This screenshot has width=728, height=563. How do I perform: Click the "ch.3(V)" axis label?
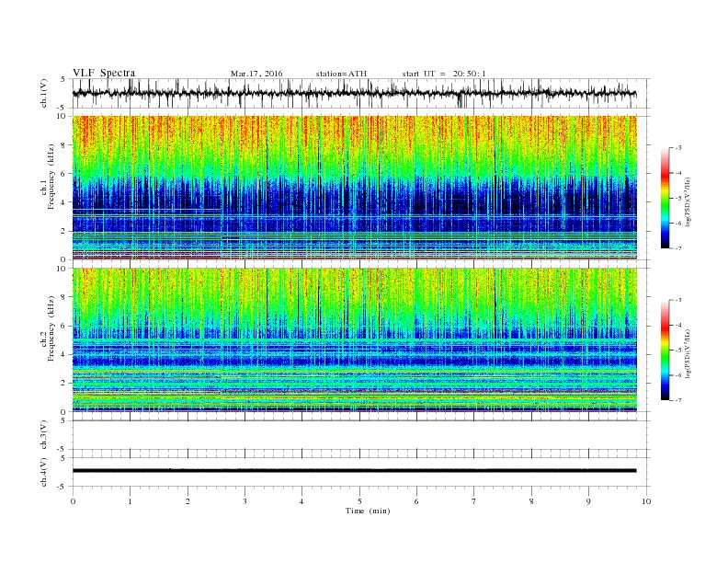43,436
